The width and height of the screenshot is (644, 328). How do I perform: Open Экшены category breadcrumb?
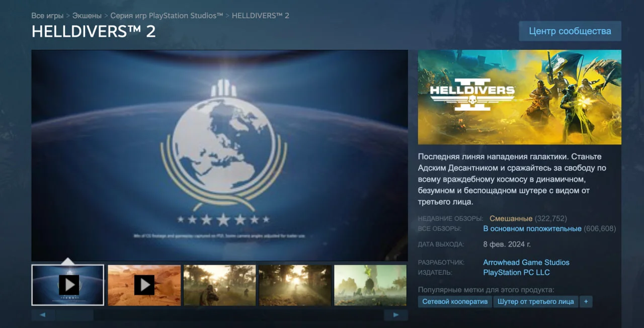87,16
